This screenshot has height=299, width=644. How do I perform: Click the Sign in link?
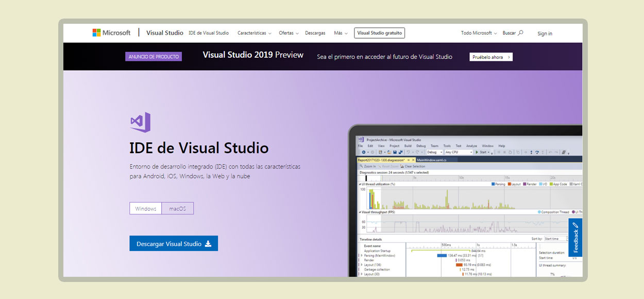click(545, 34)
